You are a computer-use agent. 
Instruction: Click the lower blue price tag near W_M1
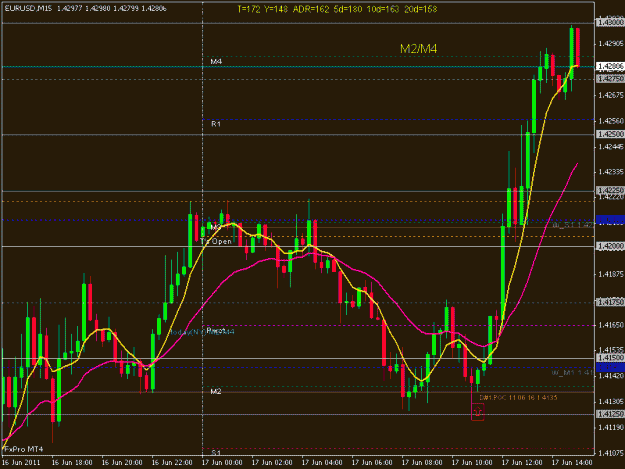pyautogui.click(x=610, y=367)
